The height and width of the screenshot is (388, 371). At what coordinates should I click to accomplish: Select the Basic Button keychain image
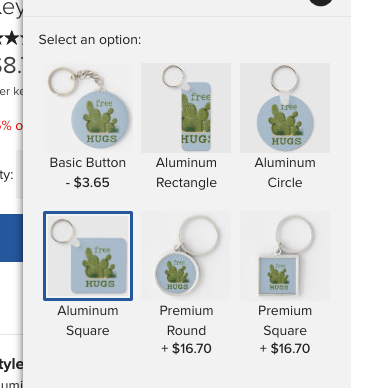point(88,108)
